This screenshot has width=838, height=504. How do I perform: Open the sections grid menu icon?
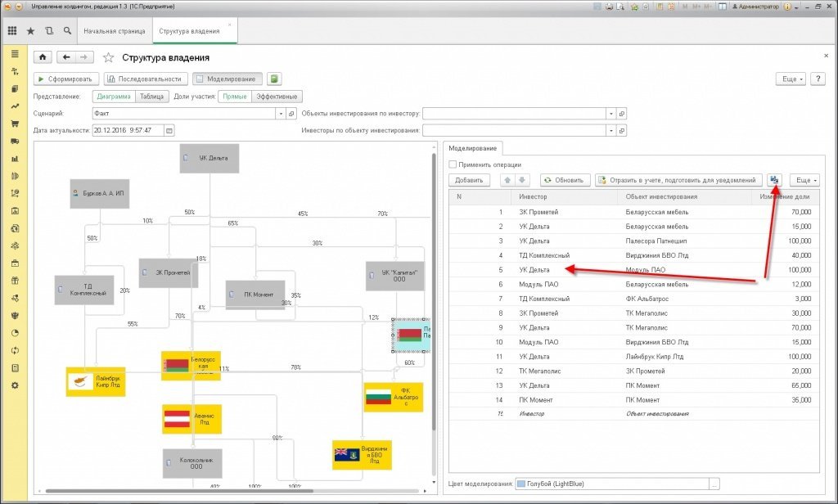pos(11,31)
